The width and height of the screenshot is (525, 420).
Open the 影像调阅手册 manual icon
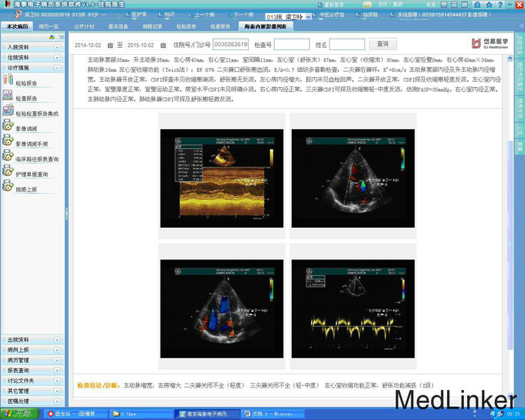(x=8, y=144)
